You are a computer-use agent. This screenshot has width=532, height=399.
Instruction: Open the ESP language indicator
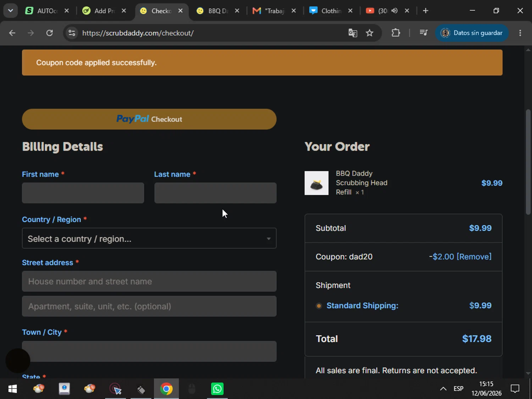[x=459, y=389]
